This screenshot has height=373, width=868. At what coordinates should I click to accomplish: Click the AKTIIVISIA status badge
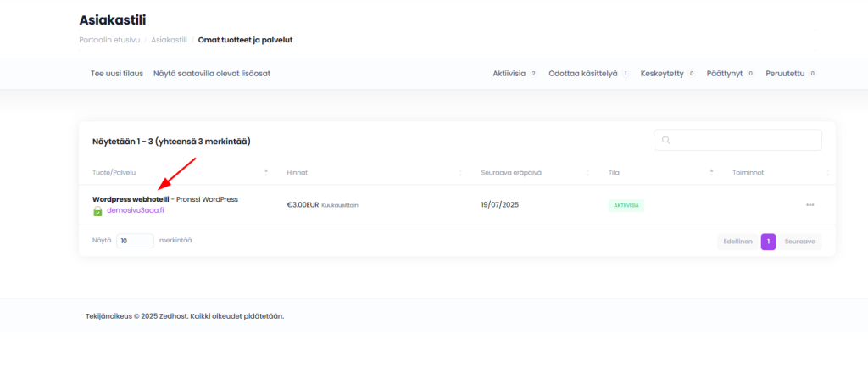[626, 205]
